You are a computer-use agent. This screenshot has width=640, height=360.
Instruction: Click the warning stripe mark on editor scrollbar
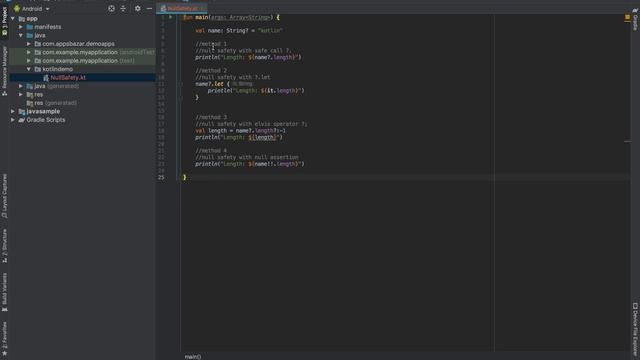pyautogui.click(x=627, y=142)
